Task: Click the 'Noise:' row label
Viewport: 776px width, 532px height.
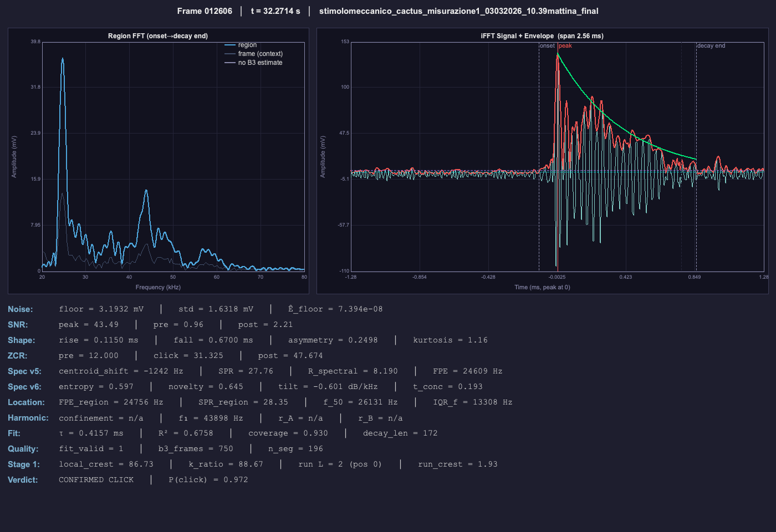Action: (21, 309)
